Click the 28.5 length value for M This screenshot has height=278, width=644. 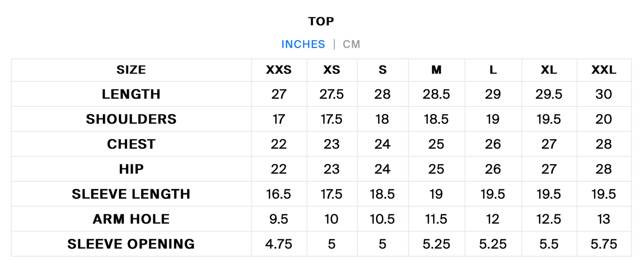436,94
